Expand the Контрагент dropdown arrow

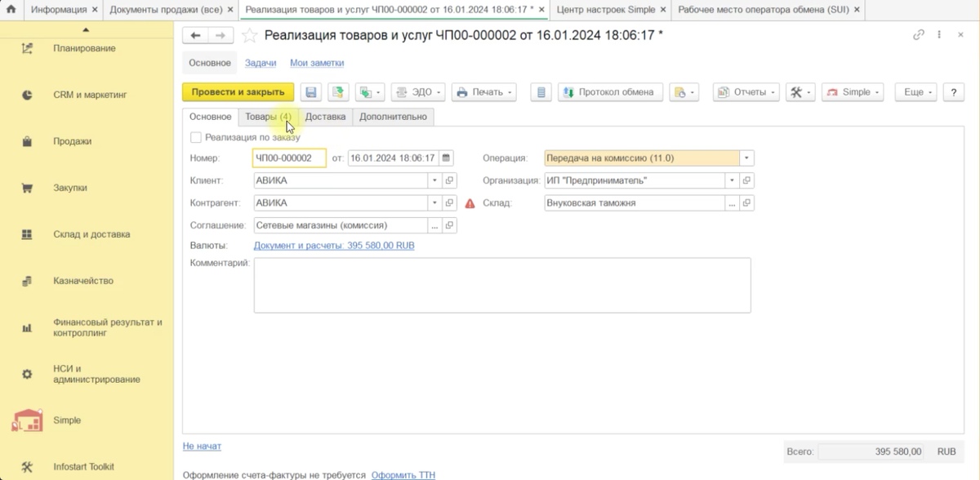coord(434,202)
